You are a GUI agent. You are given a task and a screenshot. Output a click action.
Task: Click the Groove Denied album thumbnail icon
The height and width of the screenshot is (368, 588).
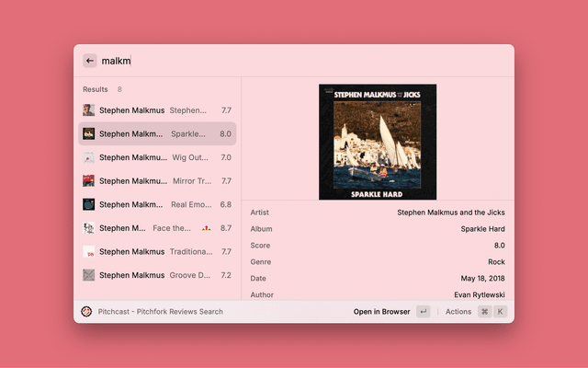point(89,275)
